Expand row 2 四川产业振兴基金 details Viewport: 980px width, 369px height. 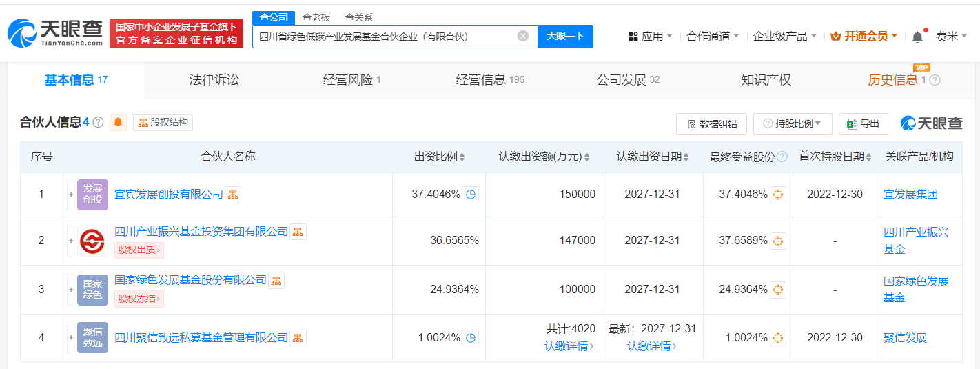70,241
